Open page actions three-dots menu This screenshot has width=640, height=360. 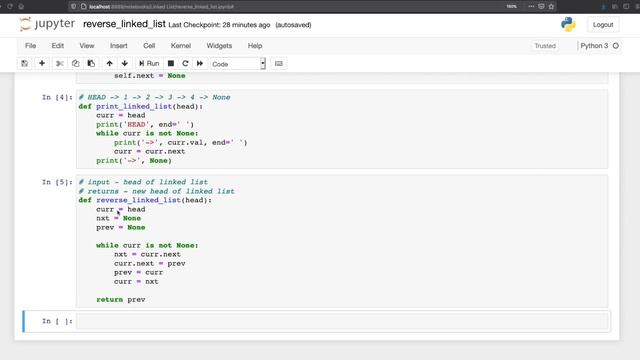coord(531,7)
